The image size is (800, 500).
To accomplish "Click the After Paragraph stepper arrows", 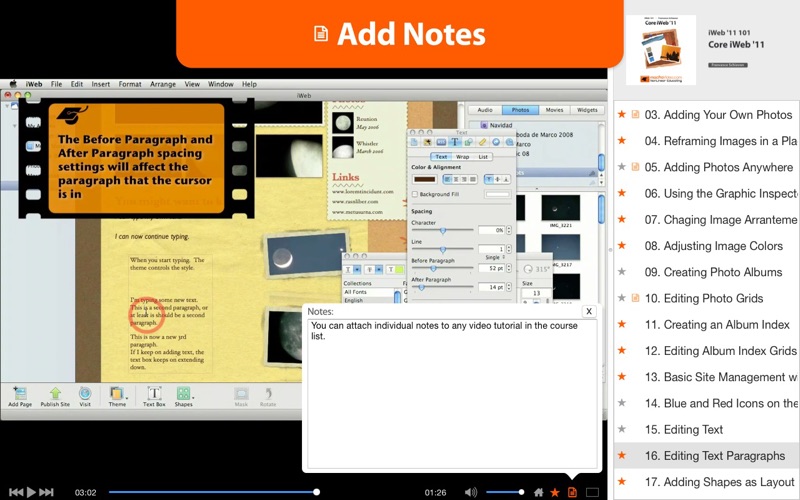I will coord(509,287).
